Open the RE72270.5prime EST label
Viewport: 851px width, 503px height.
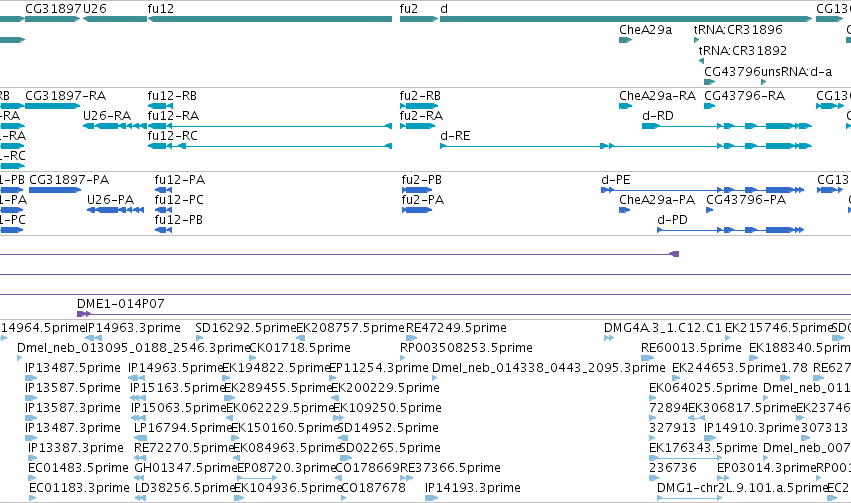(x=185, y=449)
